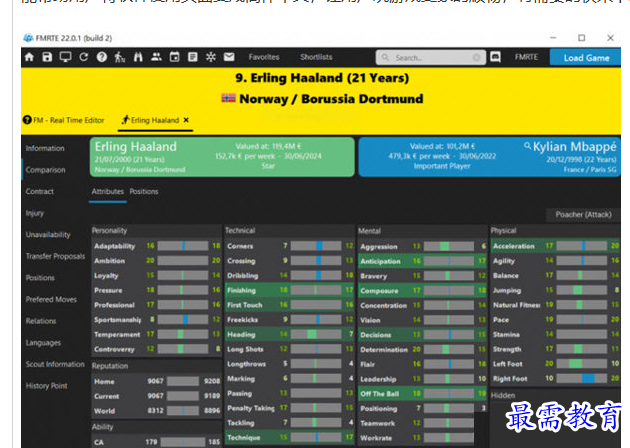Open the calendar icon in toolbar

coord(174,57)
